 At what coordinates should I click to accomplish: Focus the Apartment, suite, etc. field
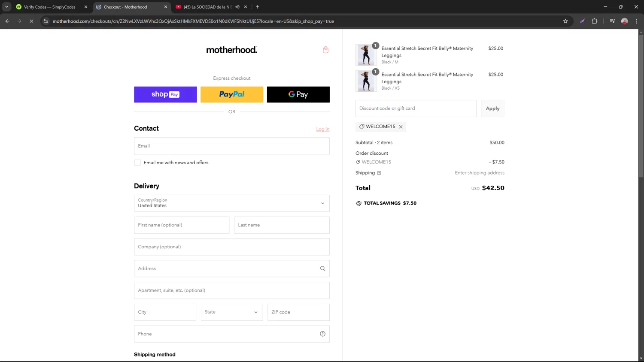[232, 290]
